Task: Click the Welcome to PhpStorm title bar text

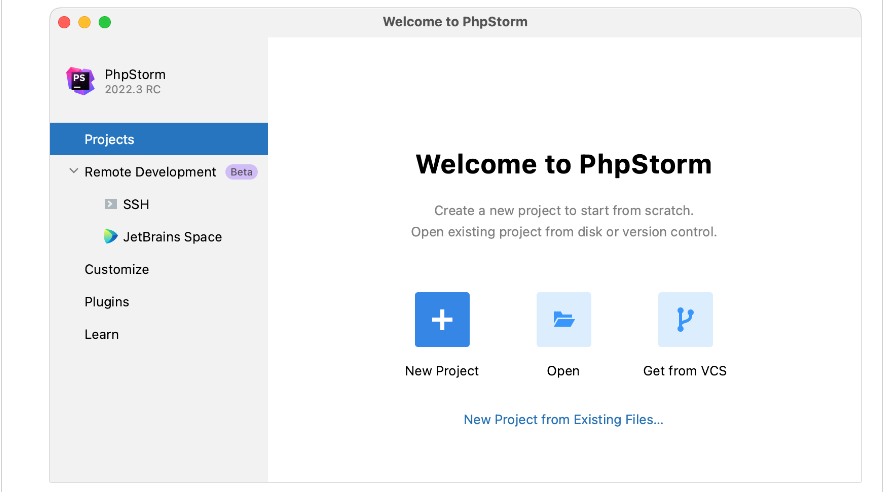Action: click(455, 22)
